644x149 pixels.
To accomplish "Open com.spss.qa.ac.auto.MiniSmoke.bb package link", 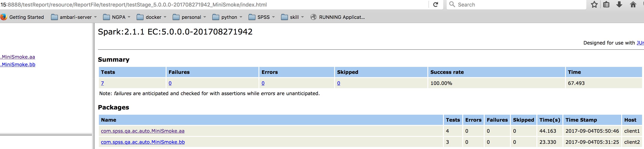I will pyautogui.click(x=143, y=142).
